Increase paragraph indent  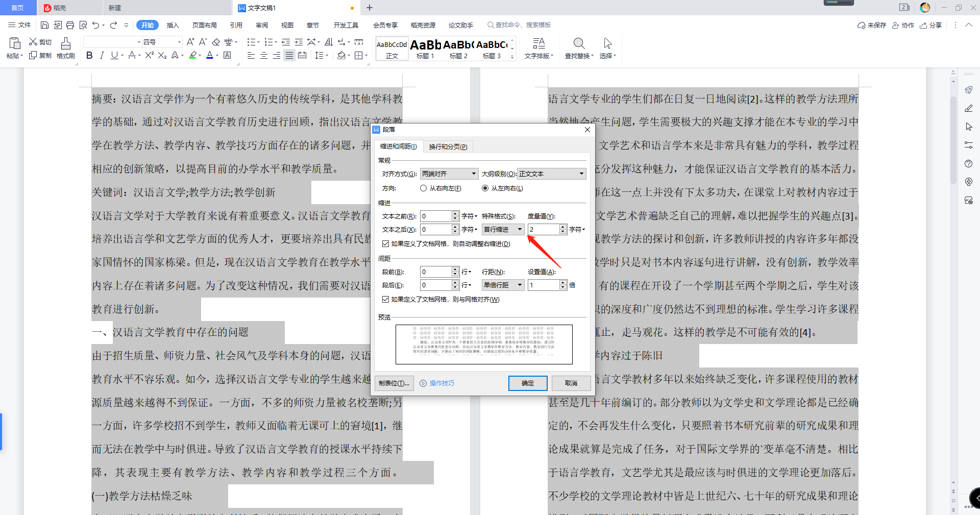coord(299,42)
